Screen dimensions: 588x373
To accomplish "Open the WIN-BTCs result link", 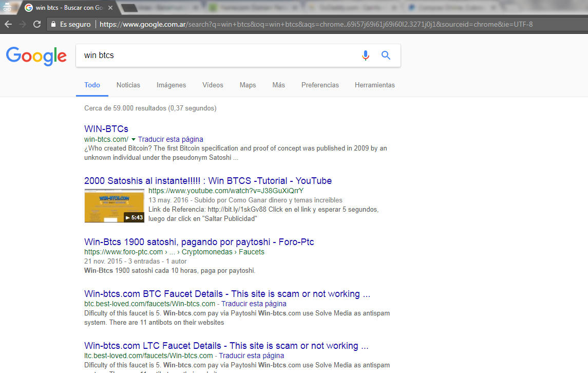I will click(106, 129).
